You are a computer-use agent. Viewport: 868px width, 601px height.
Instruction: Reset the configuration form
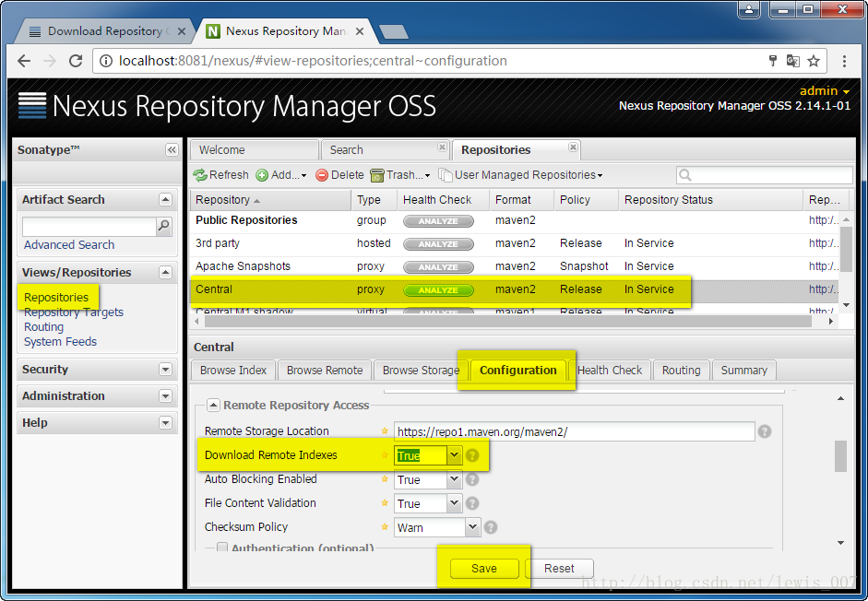coord(559,569)
